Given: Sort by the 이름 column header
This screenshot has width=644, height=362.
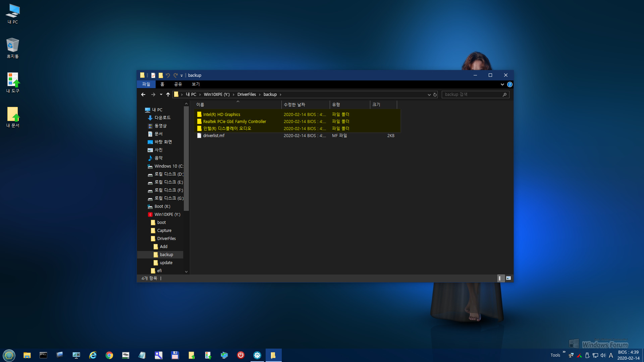Looking at the screenshot, I should (238, 105).
